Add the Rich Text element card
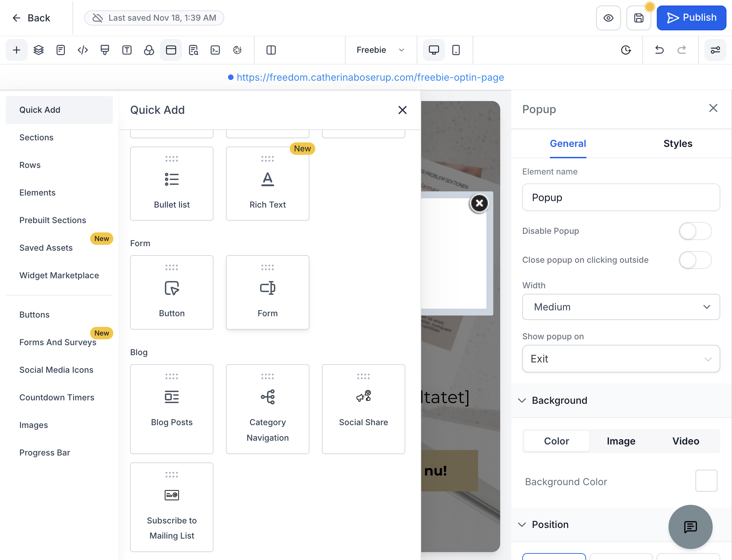732x560 pixels. click(267, 183)
